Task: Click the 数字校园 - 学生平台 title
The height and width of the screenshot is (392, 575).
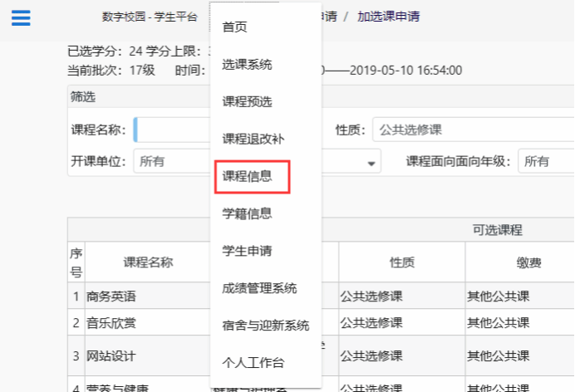Action: point(150,17)
